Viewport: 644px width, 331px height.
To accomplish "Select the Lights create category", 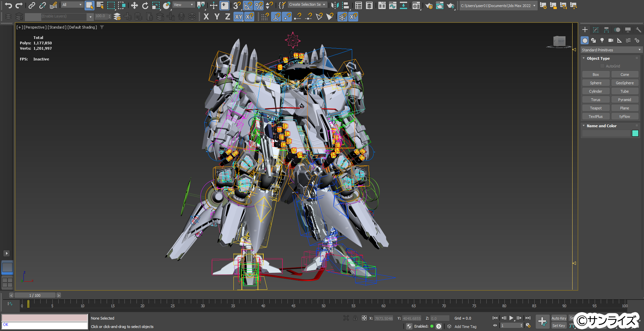I will tap(602, 40).
